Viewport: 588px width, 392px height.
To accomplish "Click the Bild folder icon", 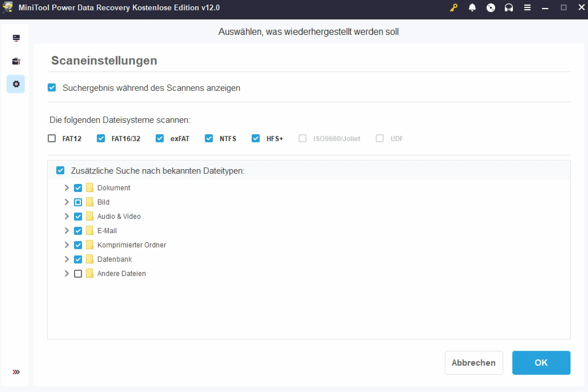I will click(90, 202).
